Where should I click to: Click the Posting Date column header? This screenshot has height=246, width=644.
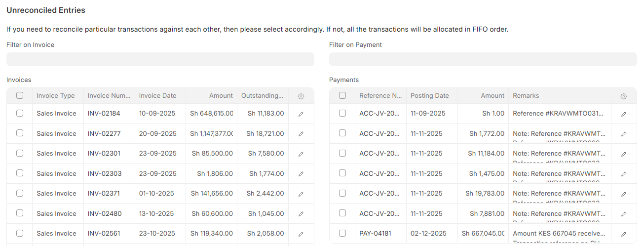(430, 96)
